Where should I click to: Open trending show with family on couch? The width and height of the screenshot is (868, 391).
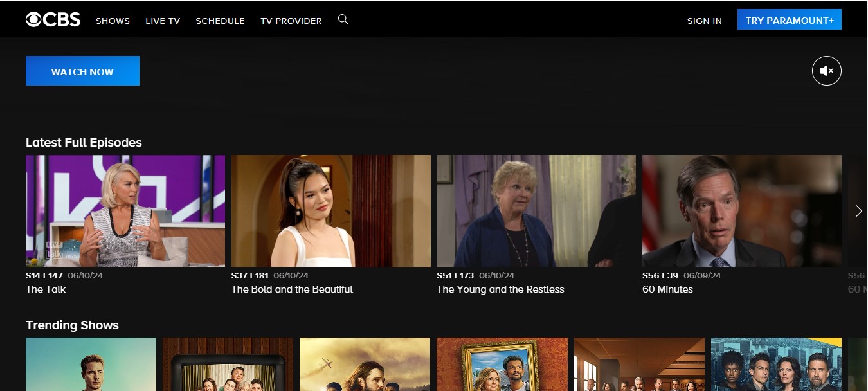228,364
